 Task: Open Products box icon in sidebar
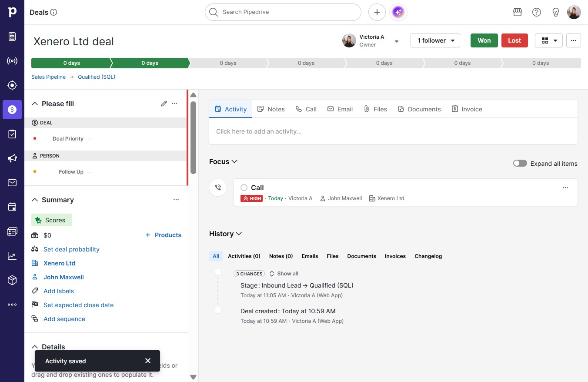[x=12, y=280]
